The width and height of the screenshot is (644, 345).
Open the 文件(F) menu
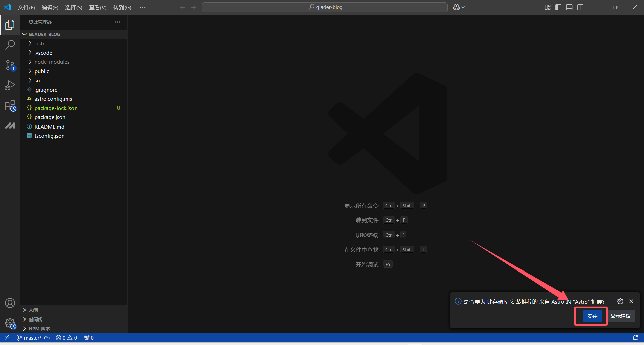pyautogui.click(x=26, y=7)
